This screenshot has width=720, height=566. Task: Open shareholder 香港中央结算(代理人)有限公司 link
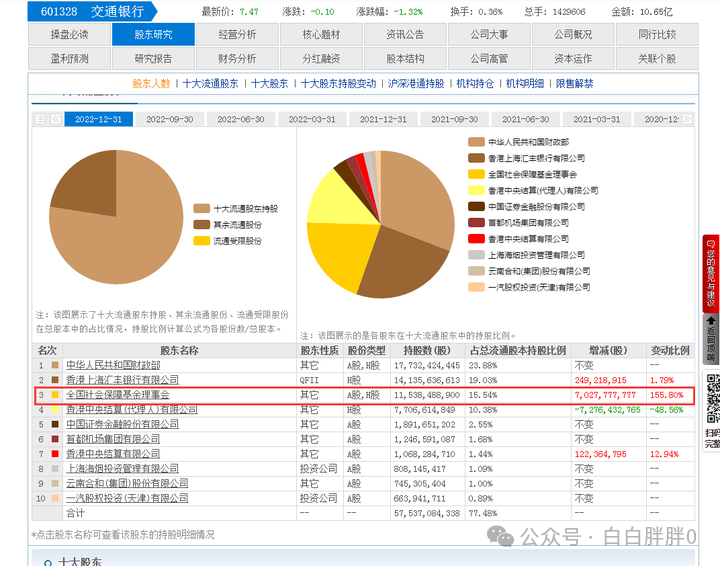click(x=132, y=409)
